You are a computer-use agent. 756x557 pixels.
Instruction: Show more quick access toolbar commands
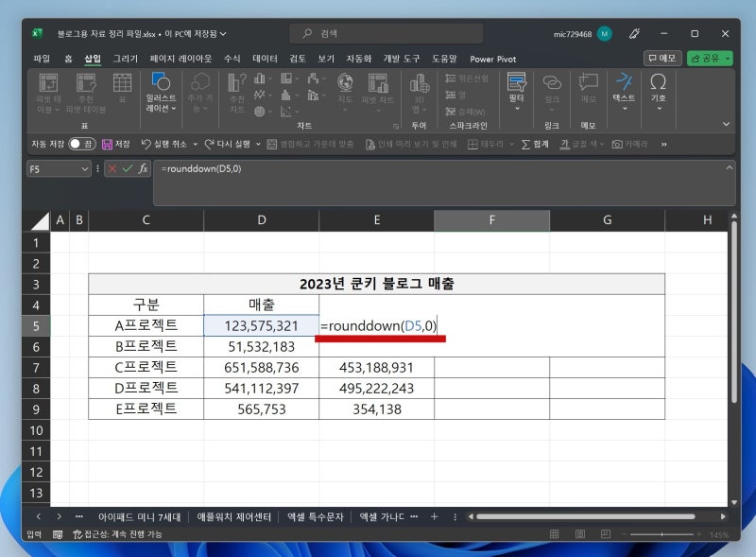664,145
